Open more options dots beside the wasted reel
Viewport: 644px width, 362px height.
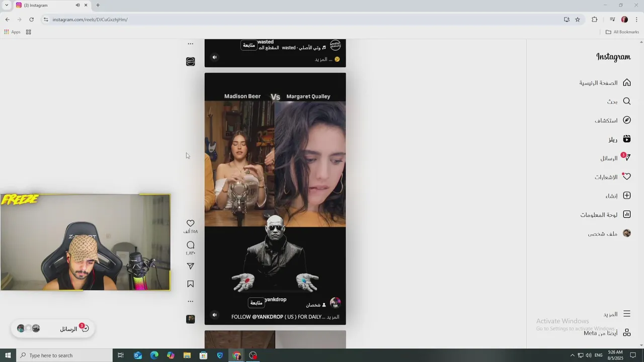(x=190, y=44)
